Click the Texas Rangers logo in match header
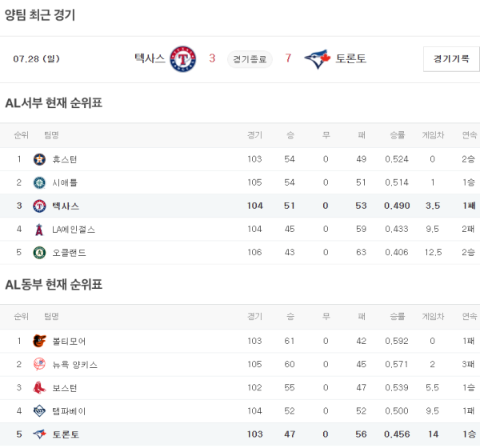Screen dimensions: 480x448 (x=182, y=58)
